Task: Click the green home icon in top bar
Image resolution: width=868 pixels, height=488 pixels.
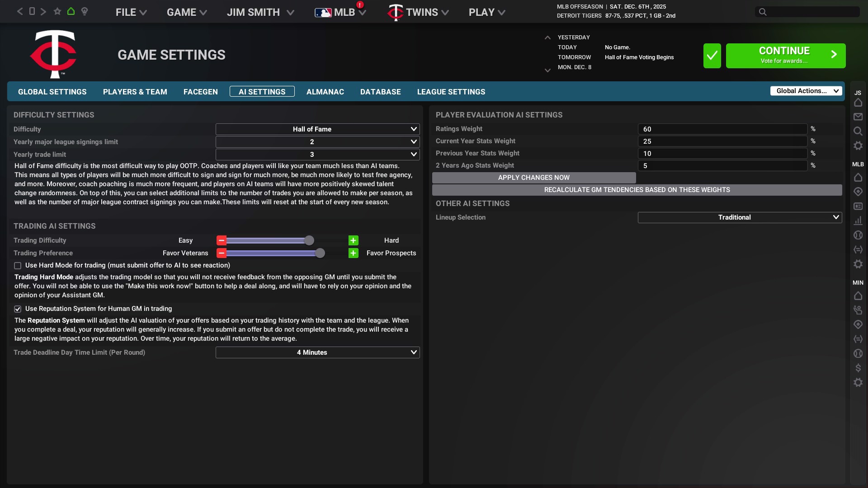Action: tap(71, 11)
